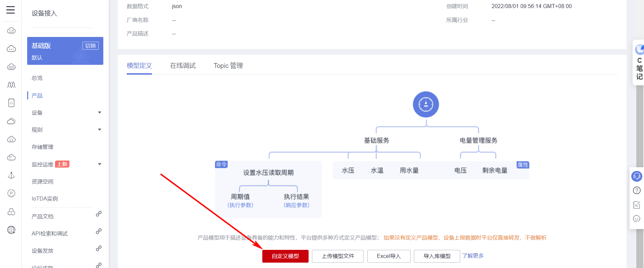Select the double overlapping clouds icon
Image resolution: width=644 pixels, height=268 pixels.
tap(11, 121)
